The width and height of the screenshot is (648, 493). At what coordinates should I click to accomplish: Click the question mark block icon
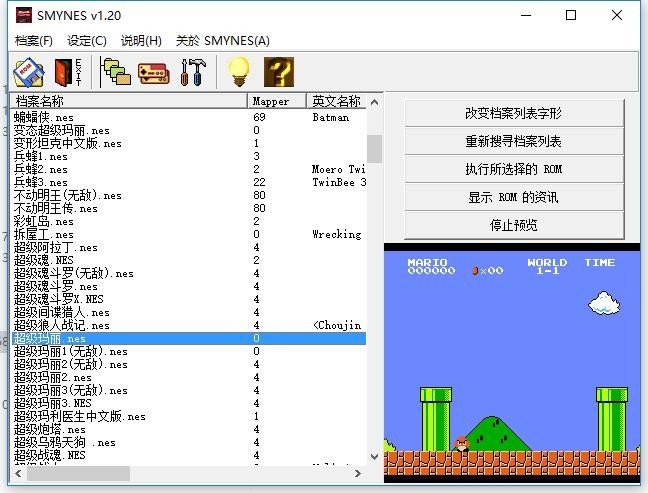(x=279, y=72)
